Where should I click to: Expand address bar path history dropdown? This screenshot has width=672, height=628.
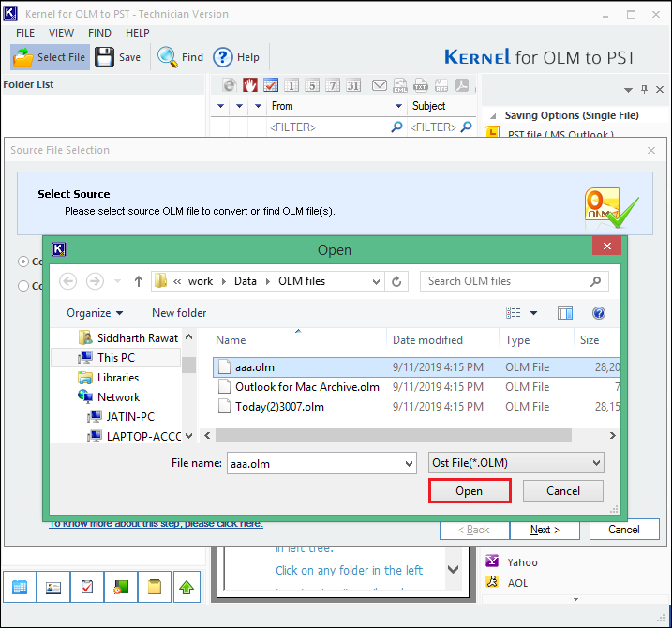click(376, 281)
